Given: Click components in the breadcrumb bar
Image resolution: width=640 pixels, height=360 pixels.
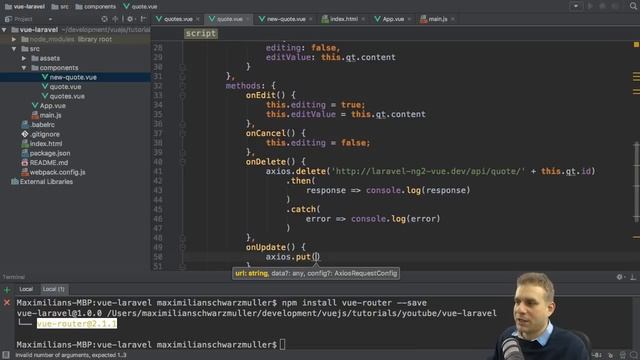Looking at the screenshot, I should (96, 6).
